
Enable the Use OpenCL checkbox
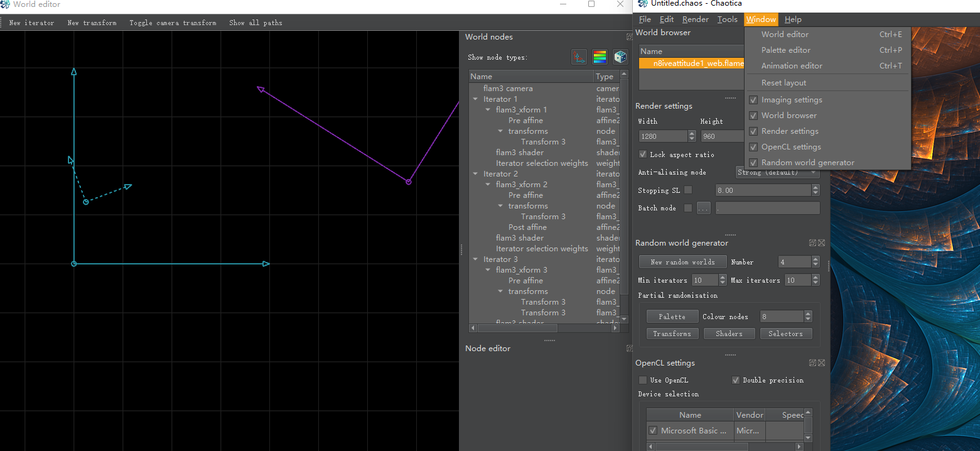click(643, 380)
